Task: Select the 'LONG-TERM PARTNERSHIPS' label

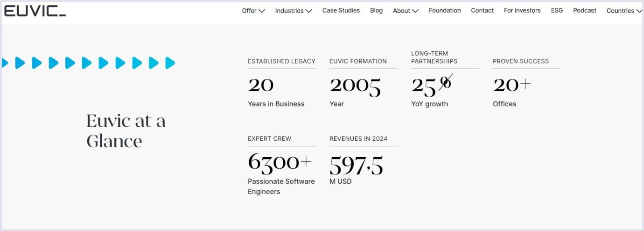Action: [x=434, y=57]
